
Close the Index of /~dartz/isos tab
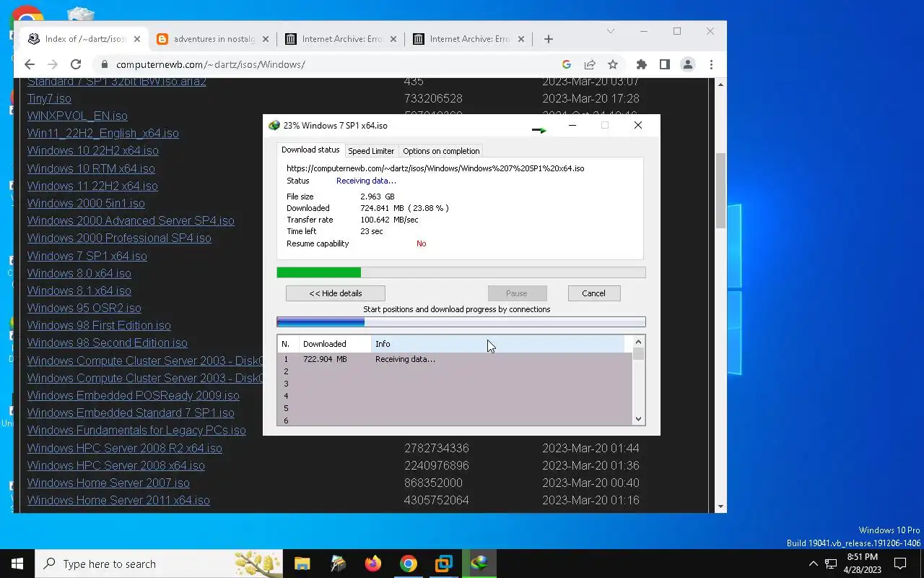(137, 39)
